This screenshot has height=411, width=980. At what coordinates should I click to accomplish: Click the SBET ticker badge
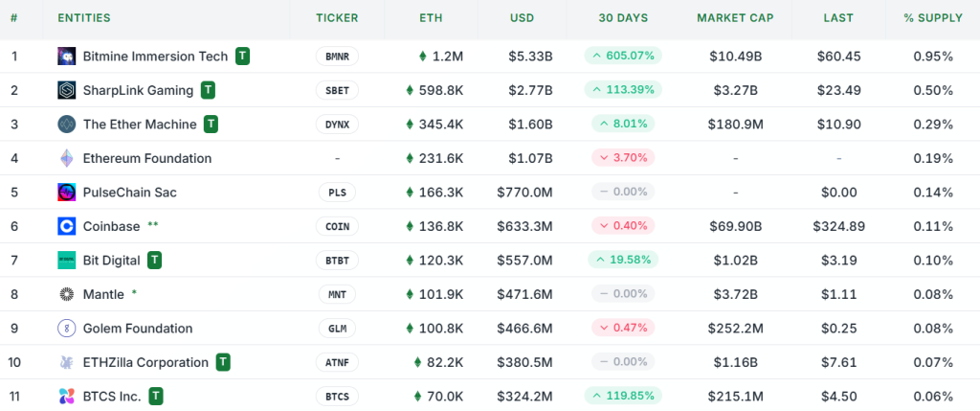(x=337, y=90)
